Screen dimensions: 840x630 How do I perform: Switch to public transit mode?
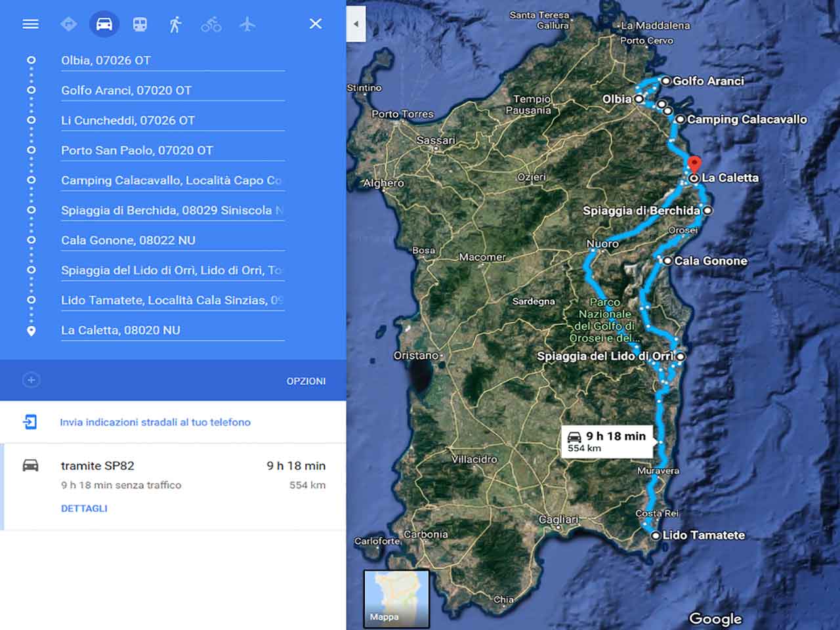tap(140, 24)
